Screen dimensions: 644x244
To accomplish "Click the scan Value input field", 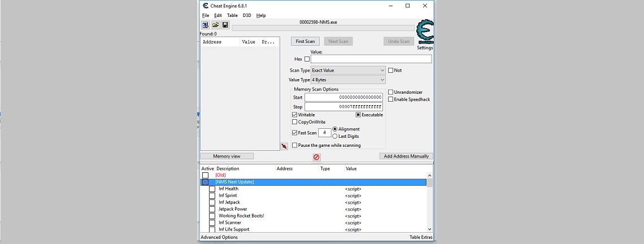I will (371, 59).
